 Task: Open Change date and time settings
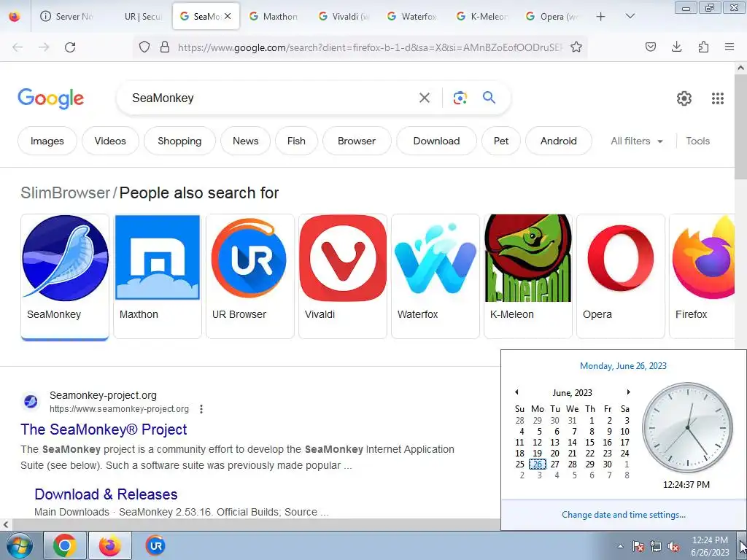pyautogui.click(x=623, y=515)
